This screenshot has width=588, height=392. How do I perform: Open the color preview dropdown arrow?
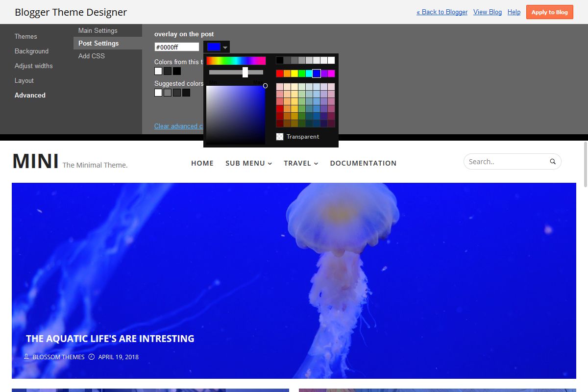pos(225,47)
